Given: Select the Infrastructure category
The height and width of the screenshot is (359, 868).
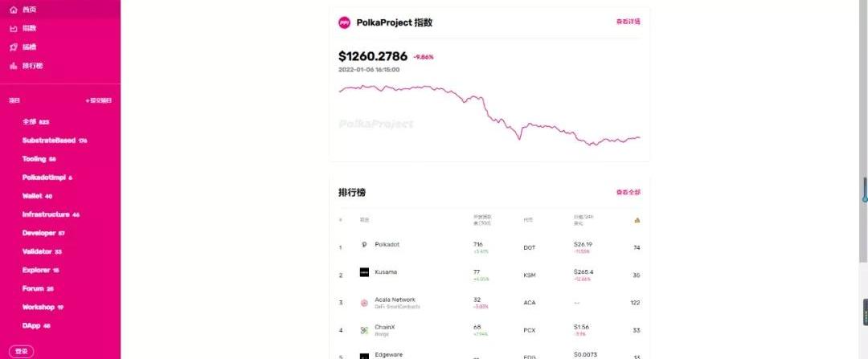Looking at the screenshot, I should 46,214.
